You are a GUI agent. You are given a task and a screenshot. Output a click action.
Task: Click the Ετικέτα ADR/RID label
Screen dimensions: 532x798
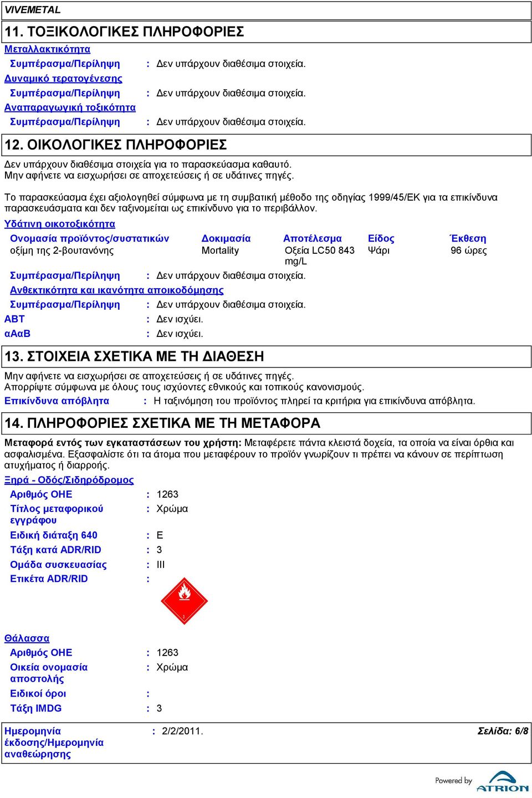click(49, 579)
